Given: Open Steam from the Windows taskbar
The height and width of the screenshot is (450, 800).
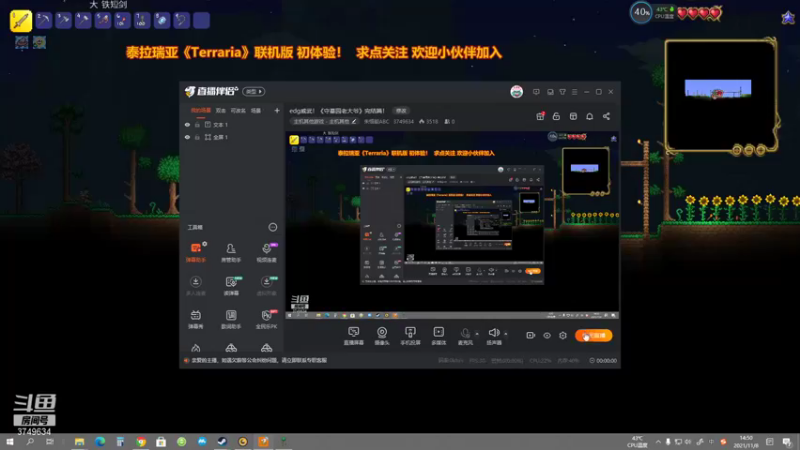Looking at the screenshot, I should click(222, 441).
